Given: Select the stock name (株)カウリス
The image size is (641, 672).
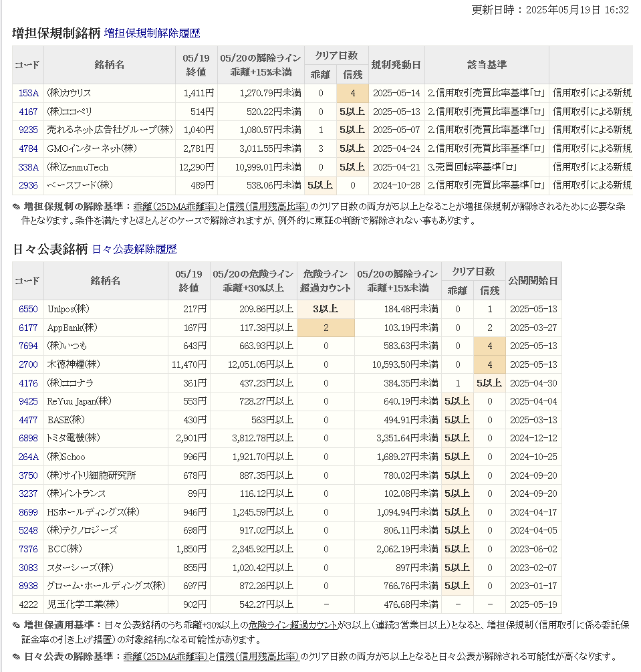Looking at the screenshot, I should (x=69, y=93).
